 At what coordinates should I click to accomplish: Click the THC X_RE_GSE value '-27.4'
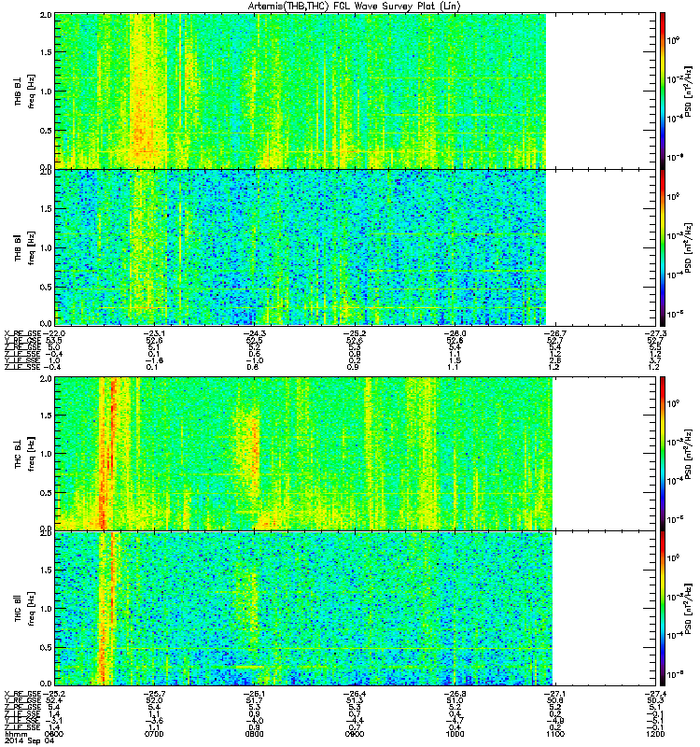(x=655, y=694)
